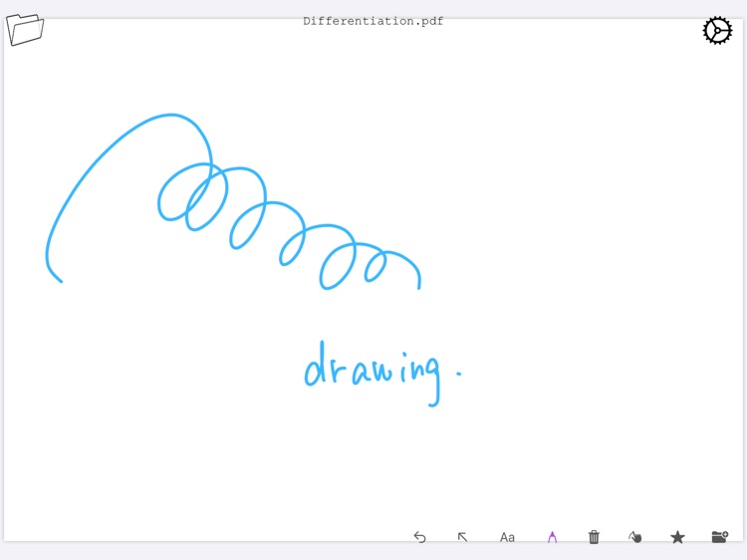Click the trash can delete icon
This screenshot has height=560, width=747.
pyautogui.click(x=594, y=537)
